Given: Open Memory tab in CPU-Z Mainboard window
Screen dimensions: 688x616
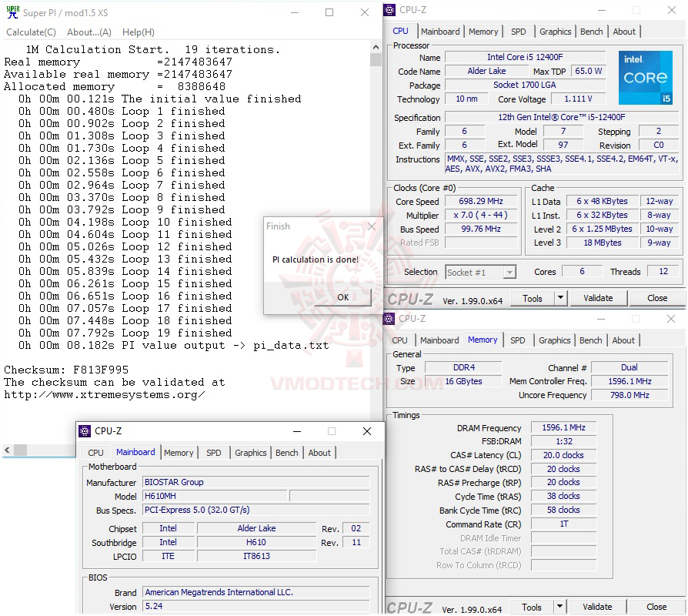Looking at the screenshot, I should click(x=179, y=453).
